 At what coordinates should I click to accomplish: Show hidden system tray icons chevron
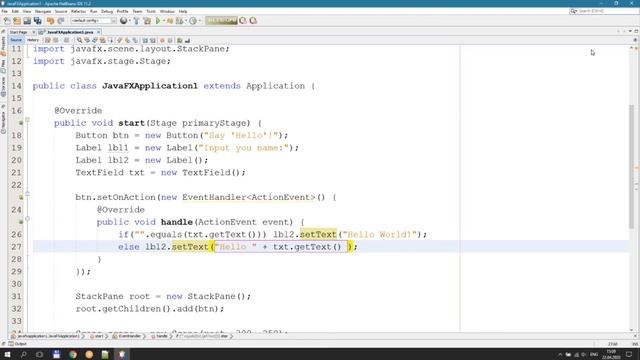[x=560, y=354]
